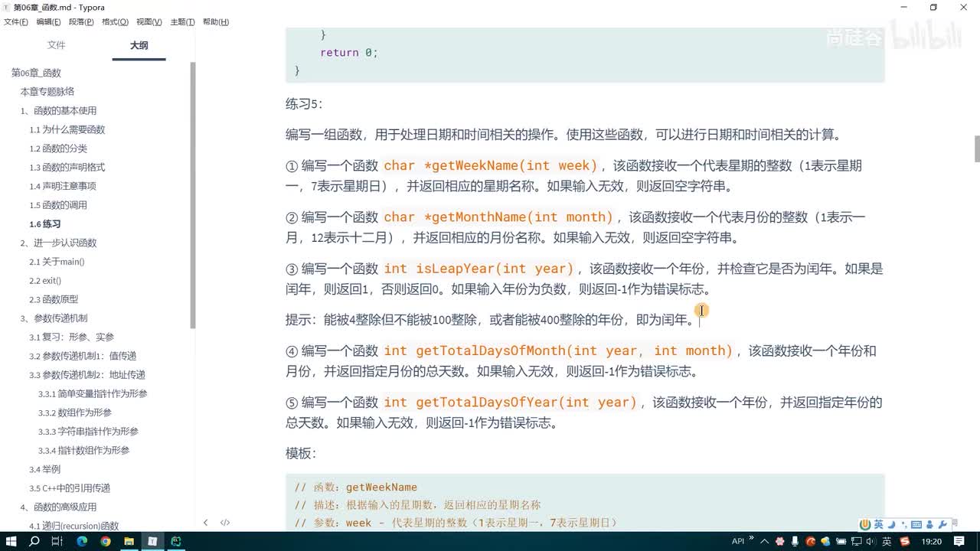The image size is (980, 551).
Task: Open the Windows Start menu
Action: (x=11, y=541)
